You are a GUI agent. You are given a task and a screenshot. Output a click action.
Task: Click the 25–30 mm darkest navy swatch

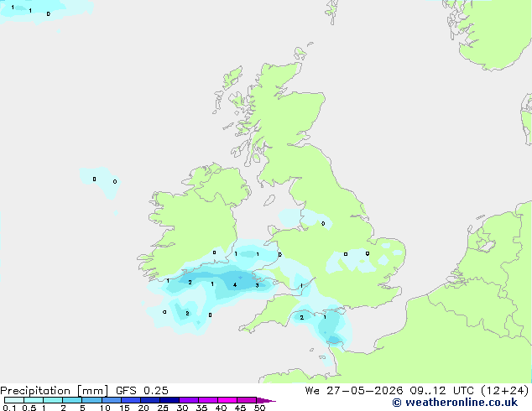point(169,400)
